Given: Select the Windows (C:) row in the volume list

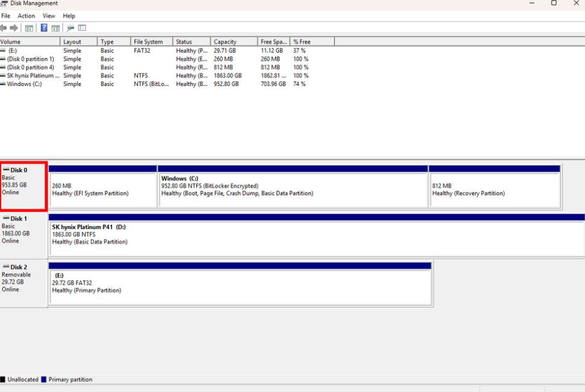Looking at the screenshot, I should tap(25, 84).
